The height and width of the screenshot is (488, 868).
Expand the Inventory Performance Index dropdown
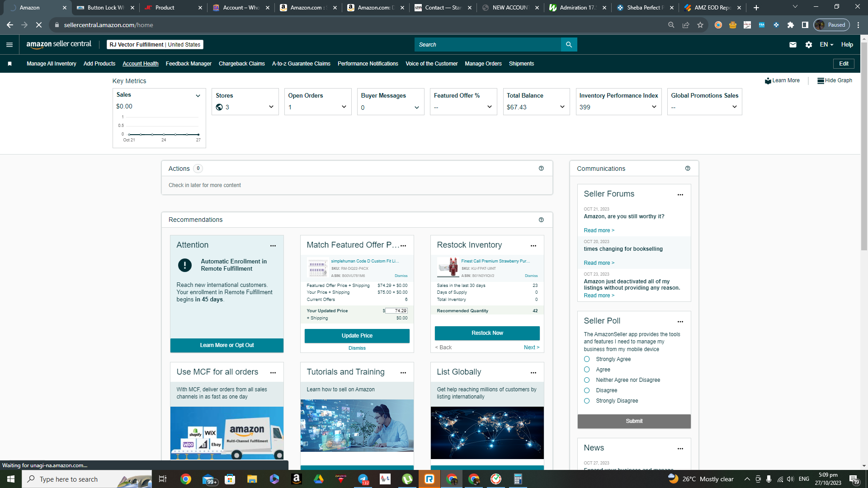[654, 107]
